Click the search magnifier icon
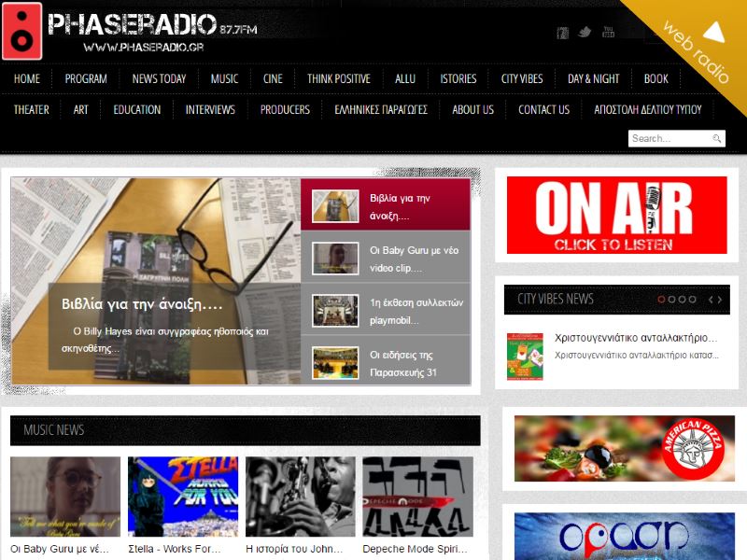Screen dimensions: 747x560 point(715,137)
